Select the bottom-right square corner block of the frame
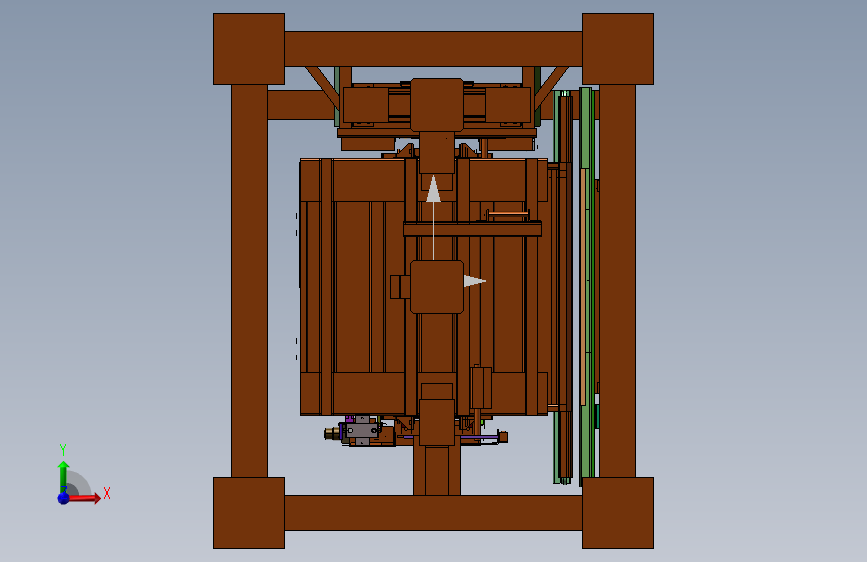The image size is (867, 562). [x=618, y=513]
